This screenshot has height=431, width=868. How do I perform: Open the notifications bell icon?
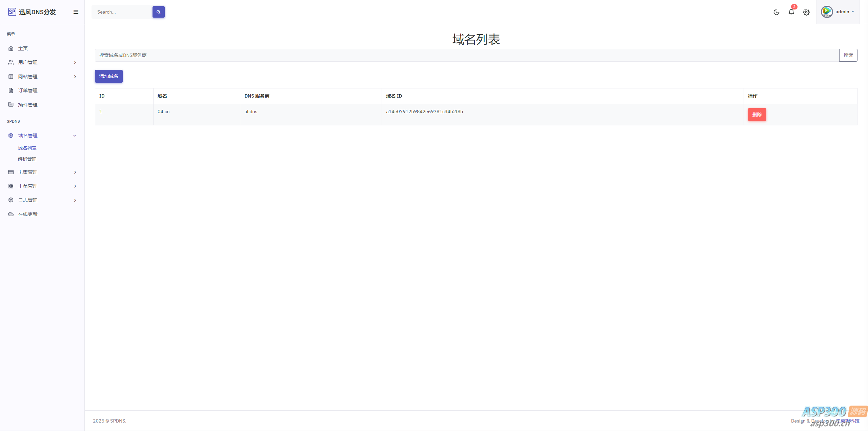click(x=791, y=12)
